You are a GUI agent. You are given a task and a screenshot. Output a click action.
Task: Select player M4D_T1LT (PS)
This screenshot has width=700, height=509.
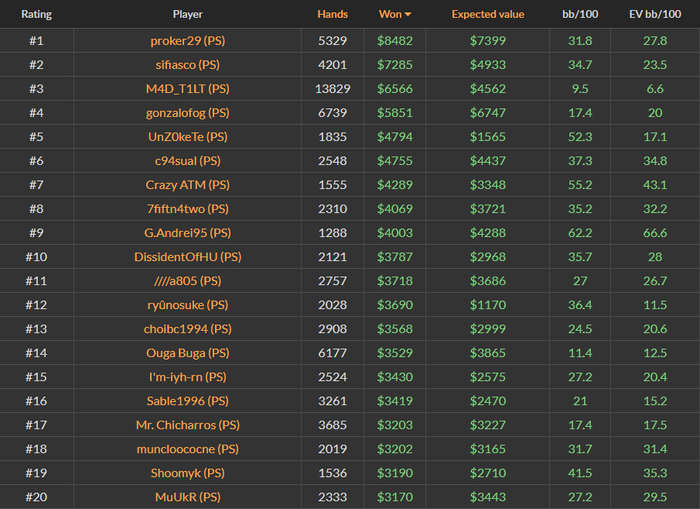point(187,89)
